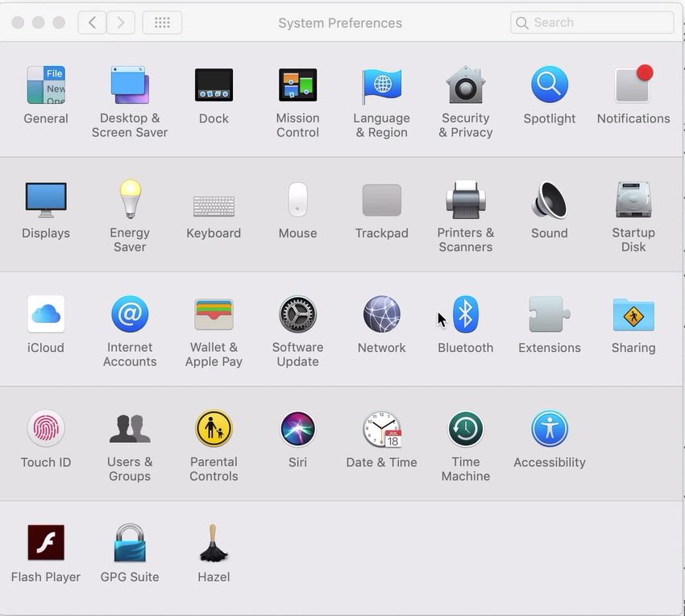The height and width of the screenshot is (616, 685).
Task: Click the magnifier in the search box
Action: coord(521,23)
